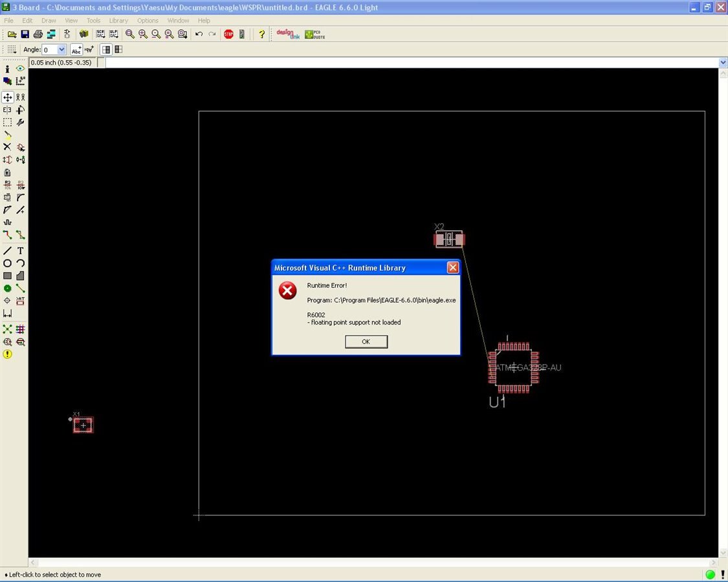
Task: Click the command line input field
Action: pos(412,63)
